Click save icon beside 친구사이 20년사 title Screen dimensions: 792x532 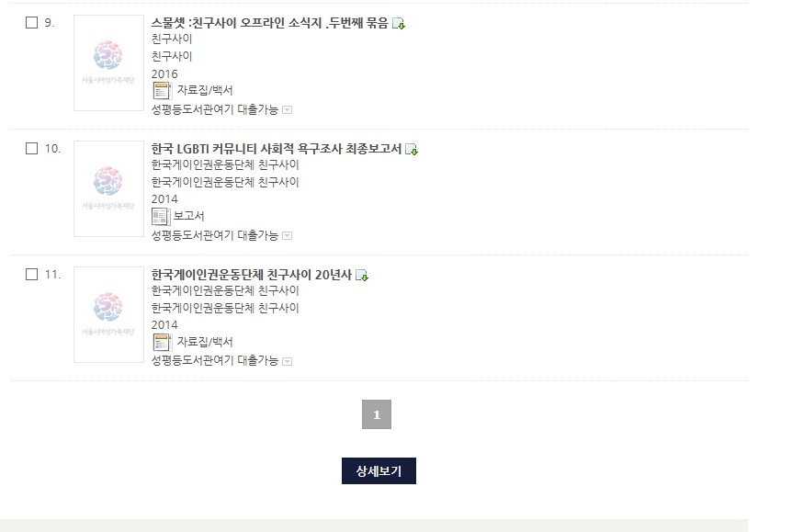click(x=362, y=276)
